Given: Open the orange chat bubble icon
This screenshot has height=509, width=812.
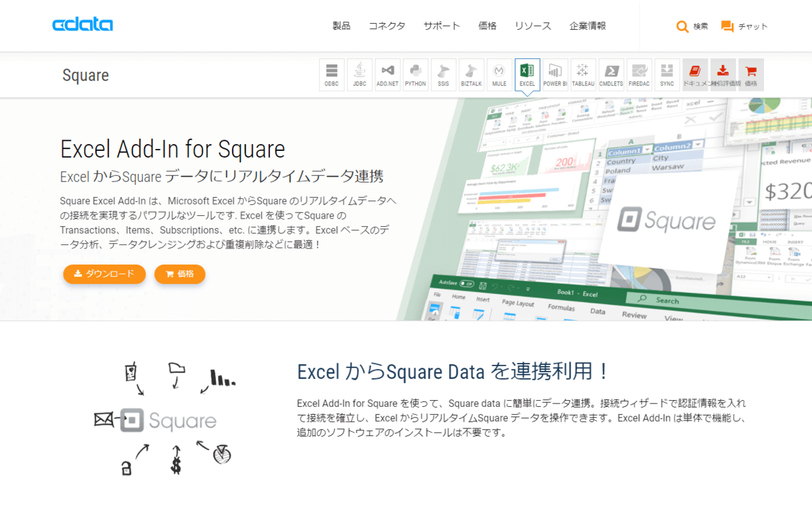Looking at the screenshot, I should pyautogui.click(x=727, y=26).
